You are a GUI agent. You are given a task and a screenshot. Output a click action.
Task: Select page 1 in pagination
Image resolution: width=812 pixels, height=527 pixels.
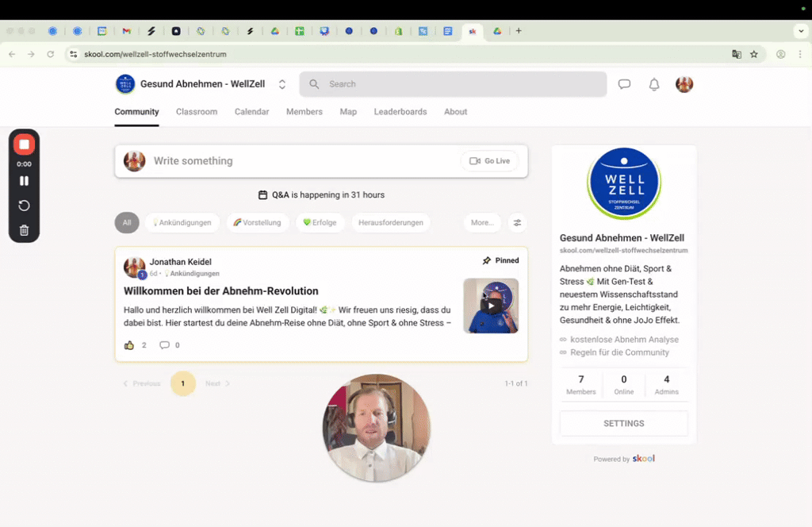(x=183, y=384)
